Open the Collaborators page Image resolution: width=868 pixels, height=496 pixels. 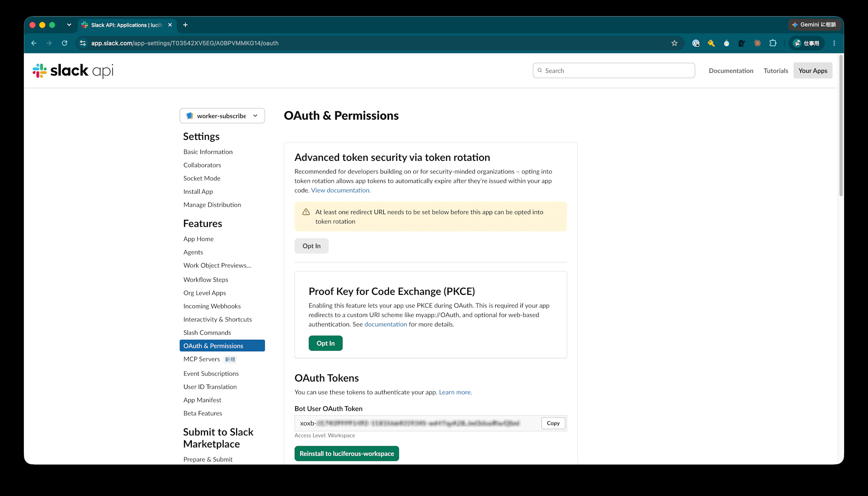pyautogui.click(x=202, y=165)
